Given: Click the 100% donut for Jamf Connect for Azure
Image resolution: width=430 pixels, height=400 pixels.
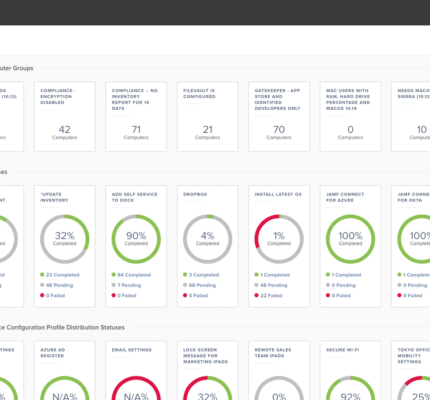Looking at the screenshot, I should pyautogui.click(x=350, y=239).
